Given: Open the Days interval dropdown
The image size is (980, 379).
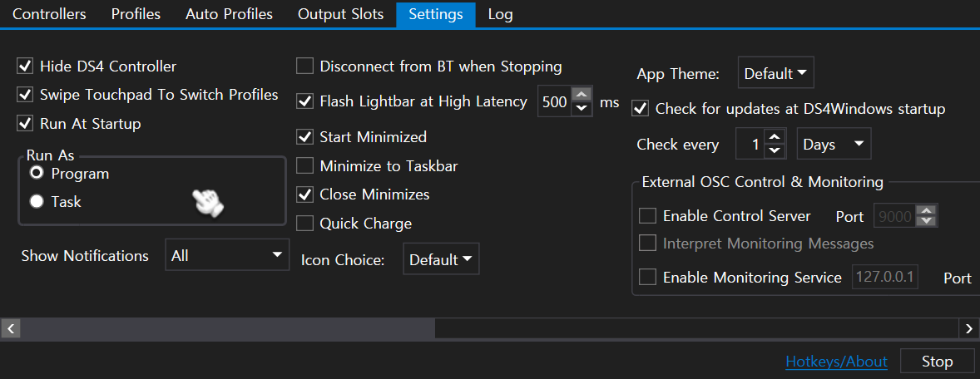Looking at the screenshot, I should [x=834, y=145].
